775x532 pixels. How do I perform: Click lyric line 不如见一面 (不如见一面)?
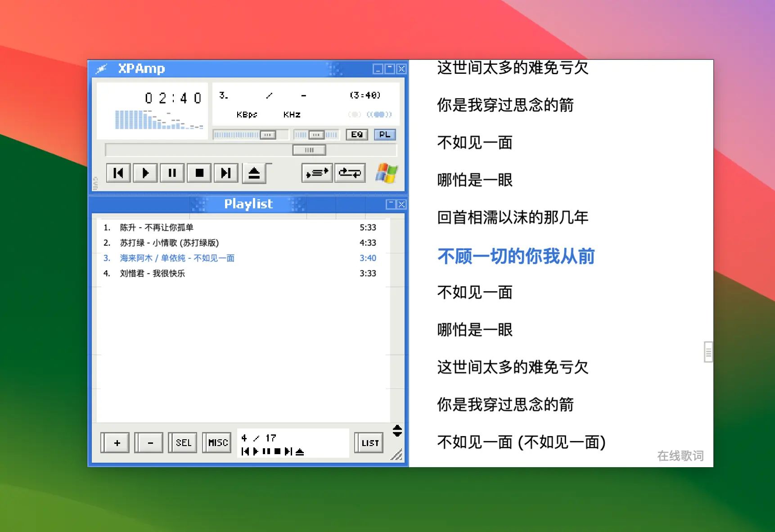(521, 442)
